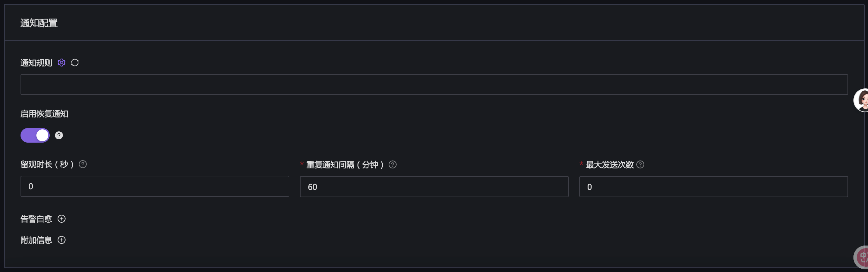Click the 重复通知间隔 field showing 60

click(x=434, y=187)
